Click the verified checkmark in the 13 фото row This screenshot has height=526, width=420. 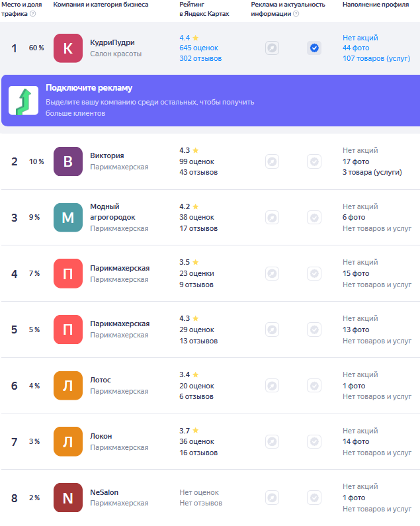pyautogui.click(x=314, y=329)
